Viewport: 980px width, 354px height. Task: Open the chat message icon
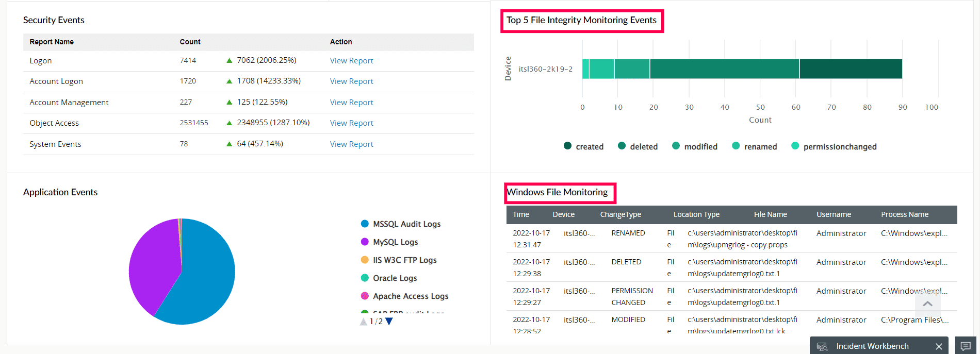tap(966, 346)
